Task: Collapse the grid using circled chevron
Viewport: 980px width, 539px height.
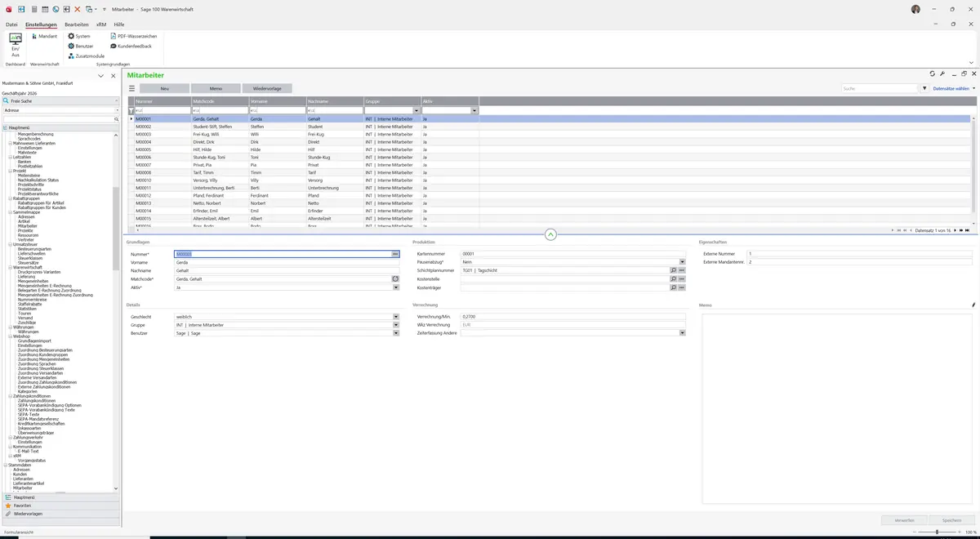Action: 550,234
